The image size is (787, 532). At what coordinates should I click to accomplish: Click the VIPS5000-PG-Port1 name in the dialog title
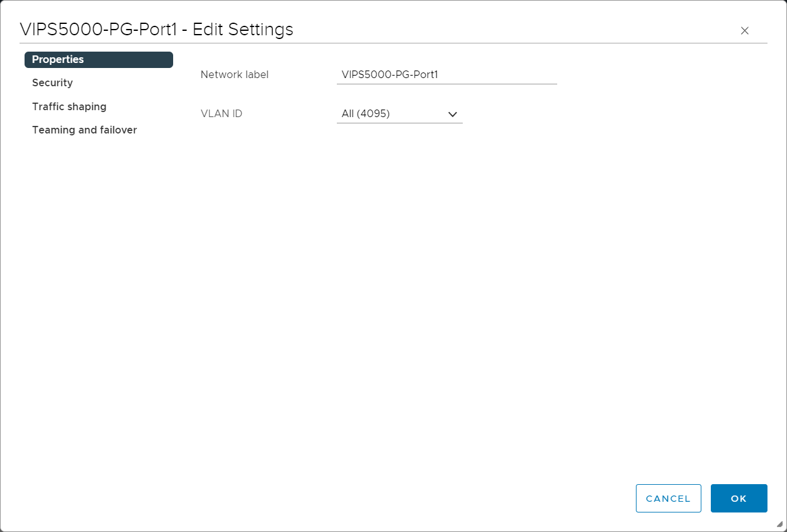(98, 30)
